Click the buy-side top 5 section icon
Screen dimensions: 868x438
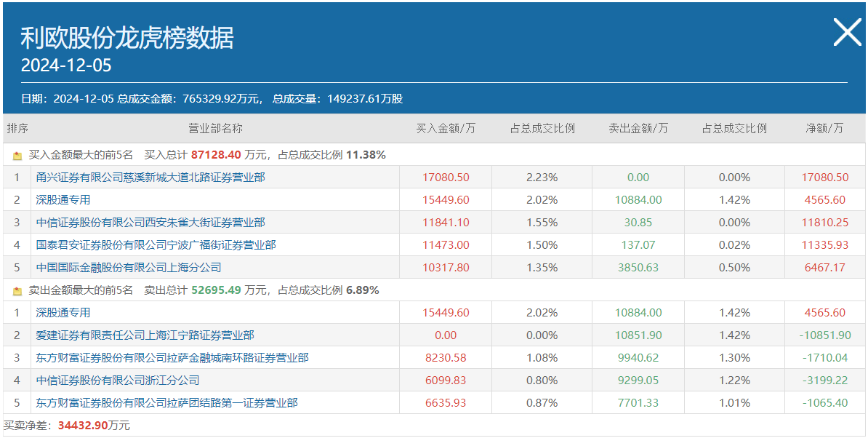(x=17, y=156)
